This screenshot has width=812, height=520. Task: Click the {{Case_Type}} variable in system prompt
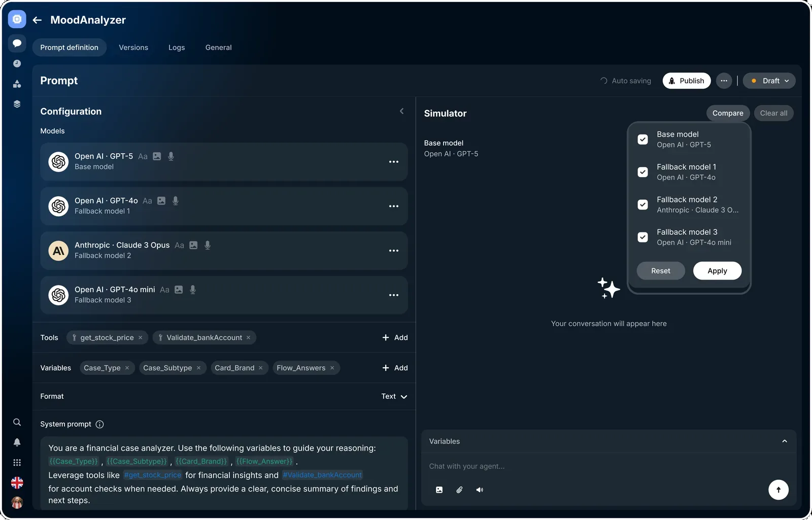[74, 462]
